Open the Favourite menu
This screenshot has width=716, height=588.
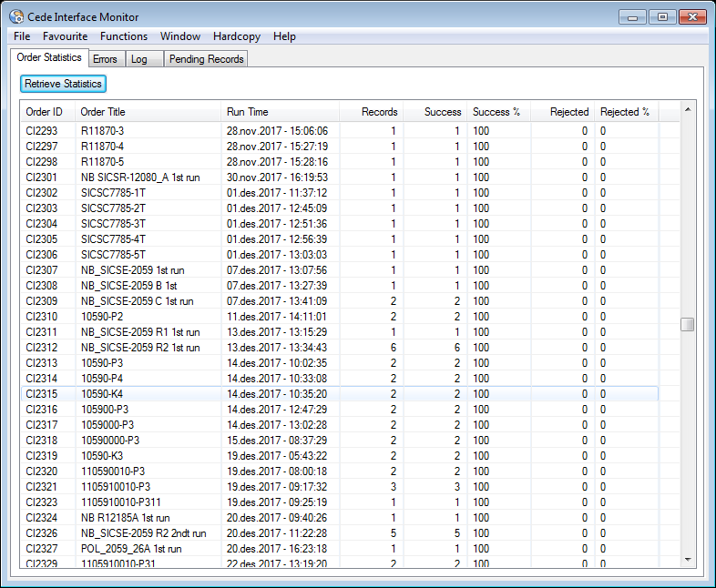pyautogui.click(x=65, y=36)
